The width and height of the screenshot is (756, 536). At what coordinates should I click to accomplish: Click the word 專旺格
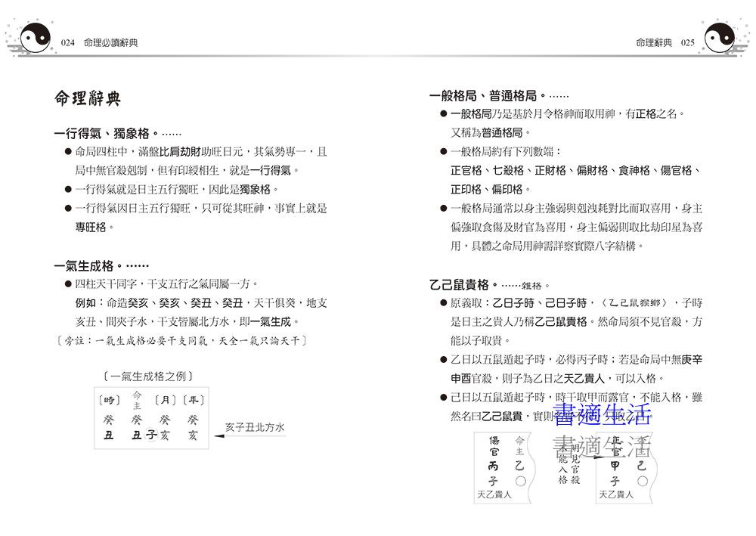pyautogui.click(x=91, y=227)
